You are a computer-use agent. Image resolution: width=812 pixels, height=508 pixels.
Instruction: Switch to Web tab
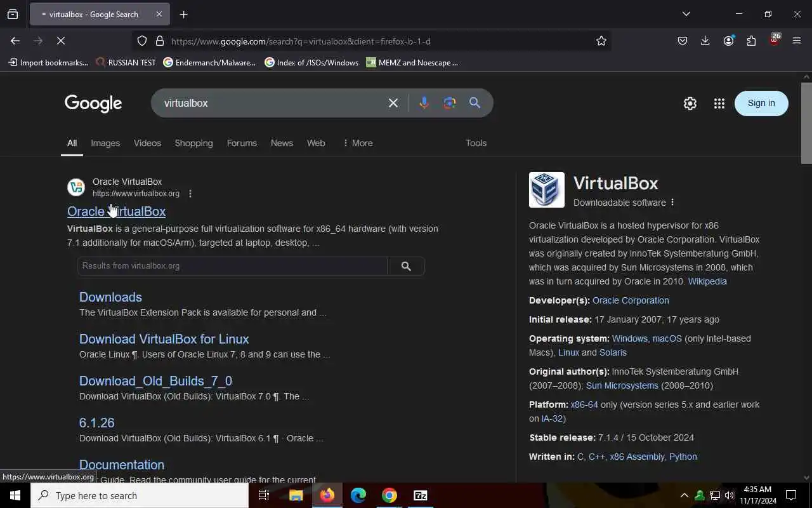click(316, 143)
